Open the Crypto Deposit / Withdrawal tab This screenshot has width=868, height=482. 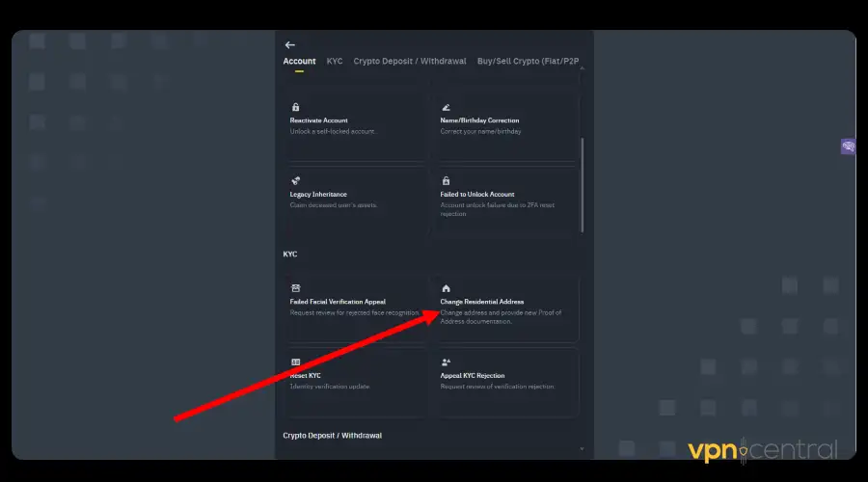410,62
